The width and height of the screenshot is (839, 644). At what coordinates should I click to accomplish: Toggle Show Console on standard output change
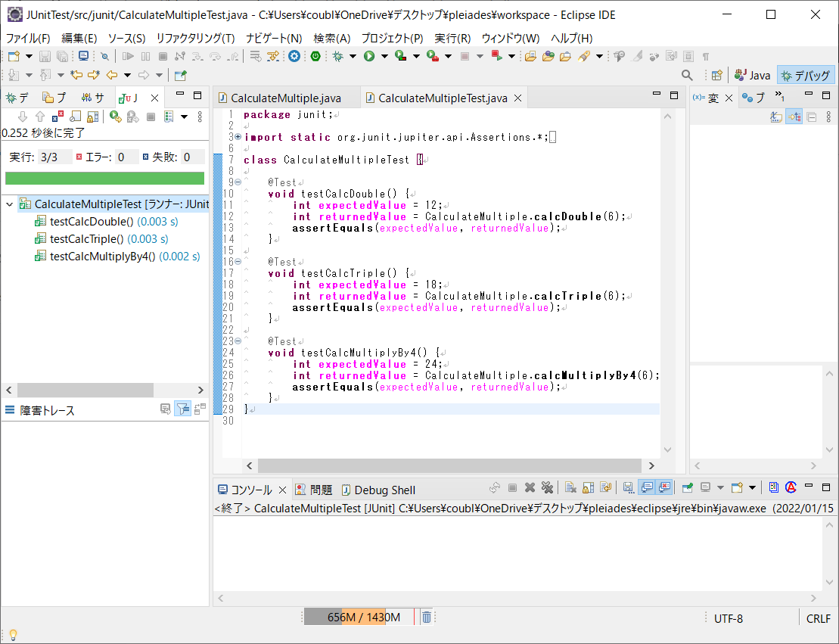(x=647, y=487)
